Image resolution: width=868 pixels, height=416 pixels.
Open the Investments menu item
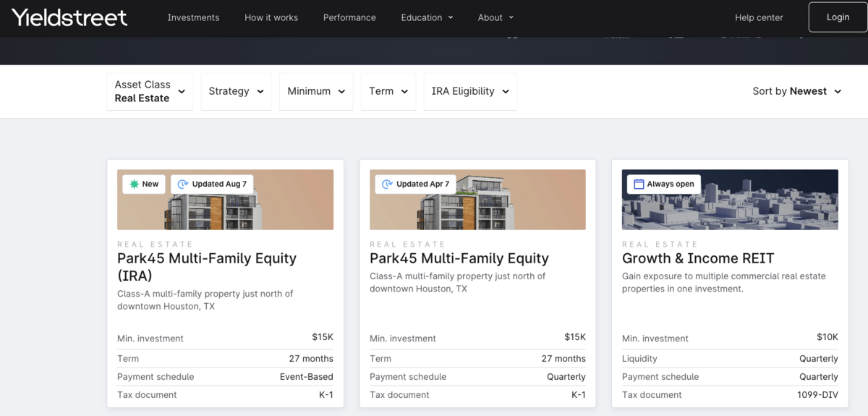tap(193, 17)
